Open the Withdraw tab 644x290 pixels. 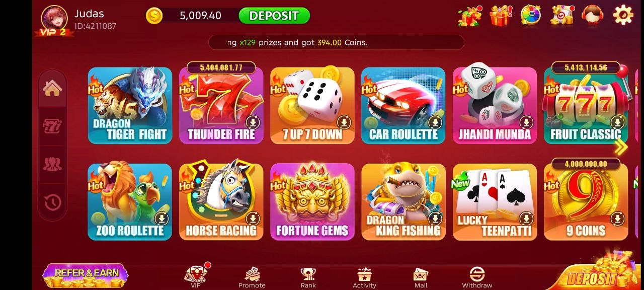tap(477, 277)
